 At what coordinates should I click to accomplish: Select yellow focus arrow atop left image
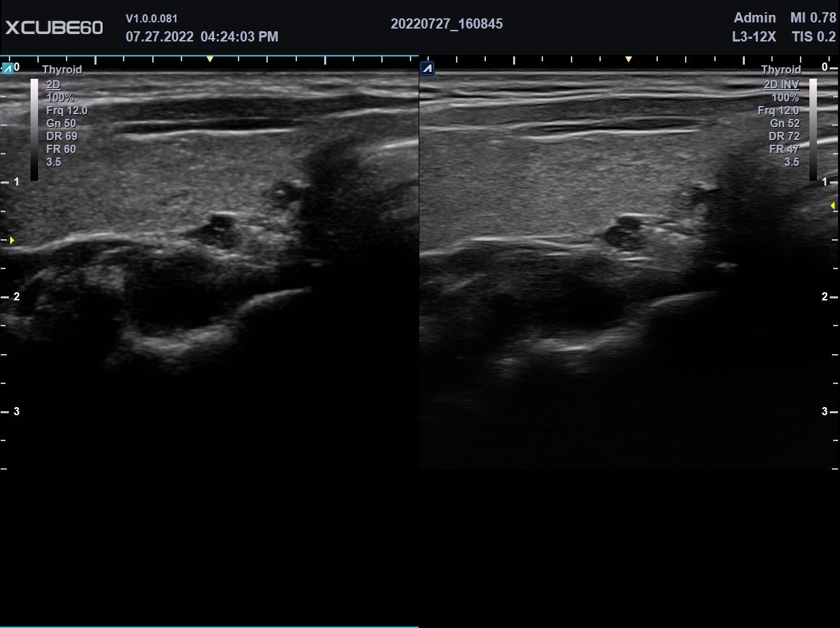point(210,60)
